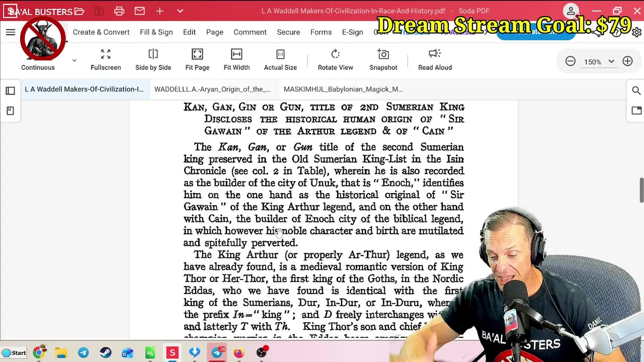The width and height of the screenshot is (644, 362).
Task: Expand the Continuous view mode dropdown
Action: tap(74, 60)
